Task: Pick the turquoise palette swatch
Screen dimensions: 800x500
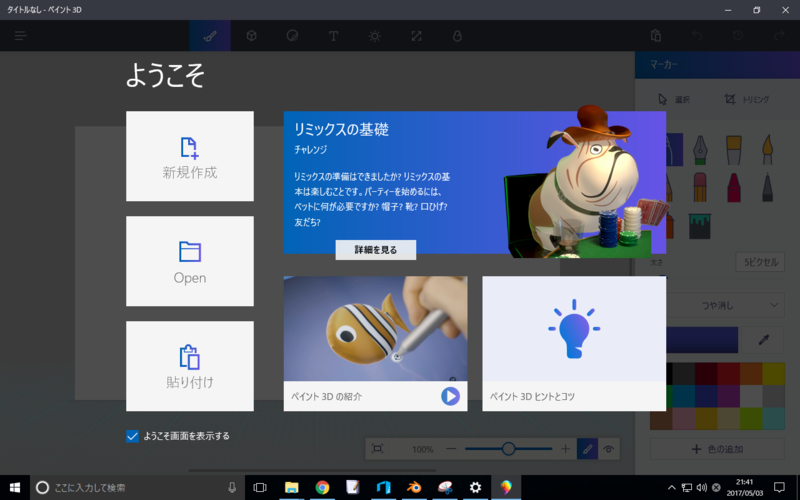Action: [x=773, y=418]
